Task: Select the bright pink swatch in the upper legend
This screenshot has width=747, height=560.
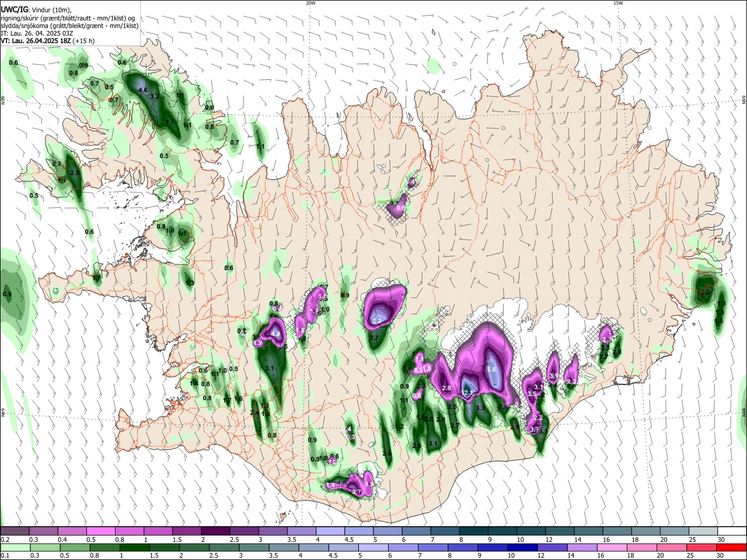Action: tap(100, 531)
